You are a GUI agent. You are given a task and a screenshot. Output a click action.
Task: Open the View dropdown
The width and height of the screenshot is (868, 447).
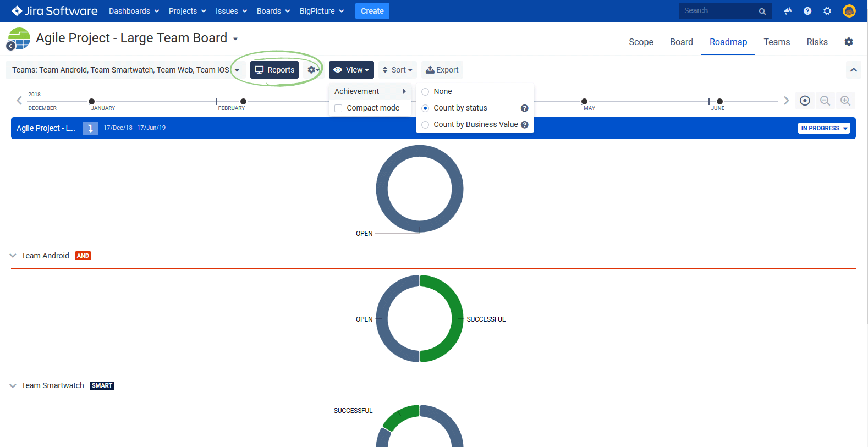(351, 70)
